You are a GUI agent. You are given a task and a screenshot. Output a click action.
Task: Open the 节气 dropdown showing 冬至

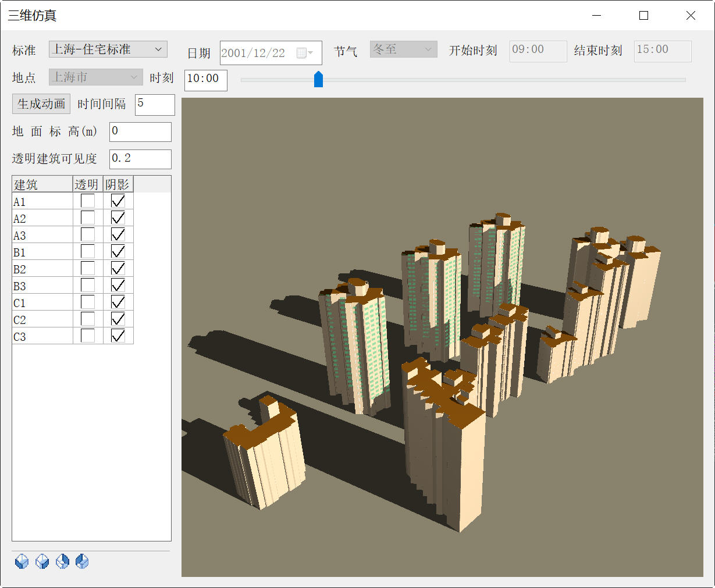pyautogui.click(x=404, y=49)
